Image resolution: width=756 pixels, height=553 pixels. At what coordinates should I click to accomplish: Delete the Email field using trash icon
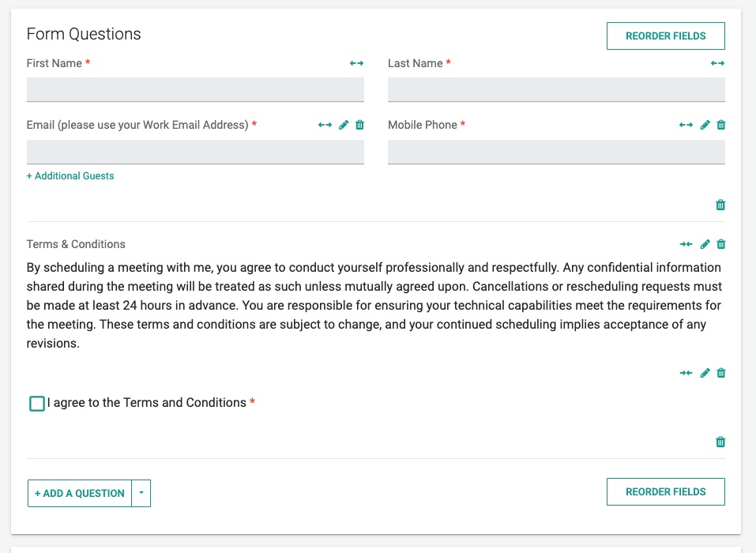point(359,125)
